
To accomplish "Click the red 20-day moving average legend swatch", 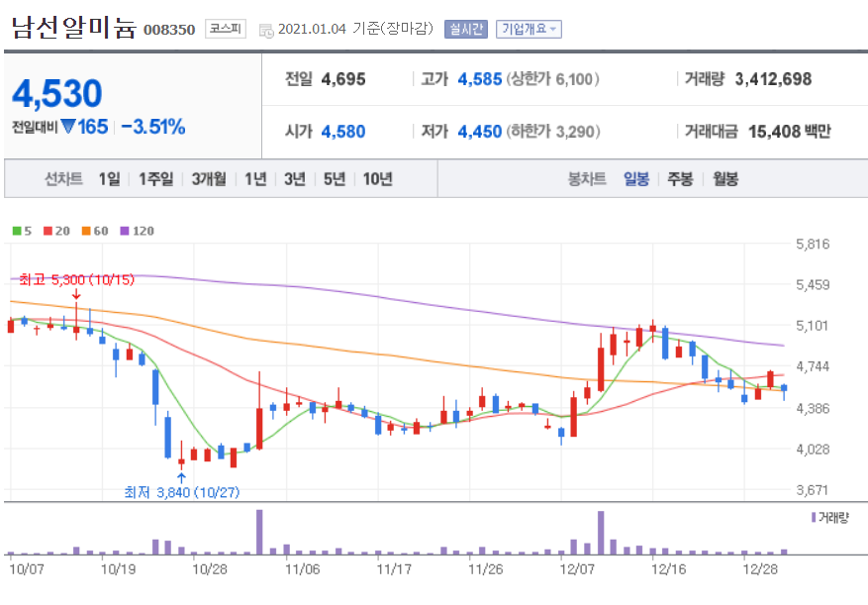I will click(48, 231).
